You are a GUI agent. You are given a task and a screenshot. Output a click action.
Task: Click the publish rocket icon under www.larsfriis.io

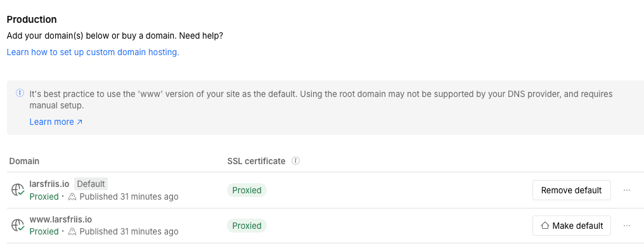coord(72,232)
